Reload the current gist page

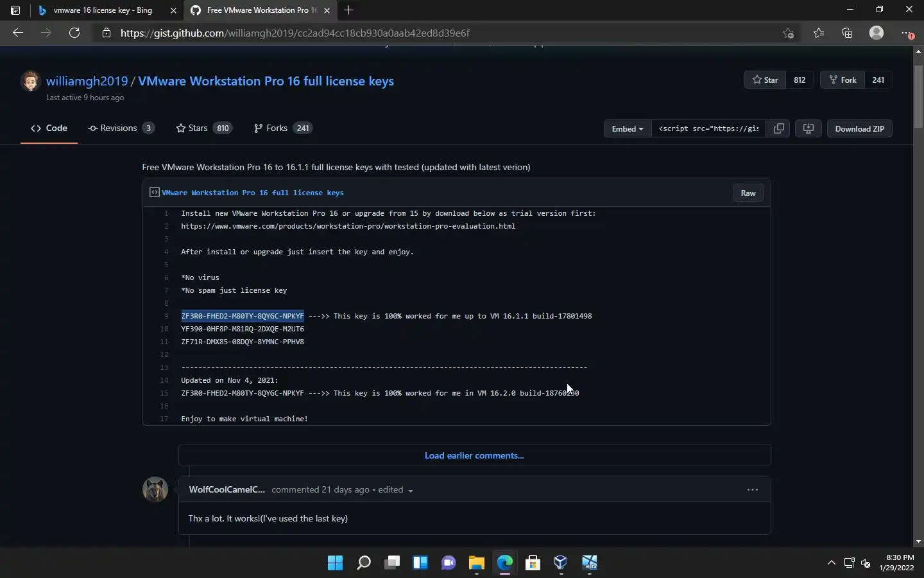coord(74,33)
